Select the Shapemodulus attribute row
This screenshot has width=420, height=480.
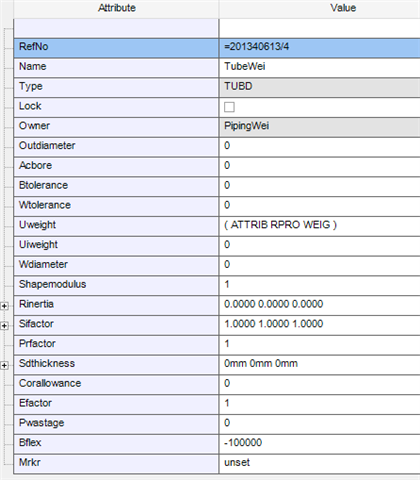point(217,285)
